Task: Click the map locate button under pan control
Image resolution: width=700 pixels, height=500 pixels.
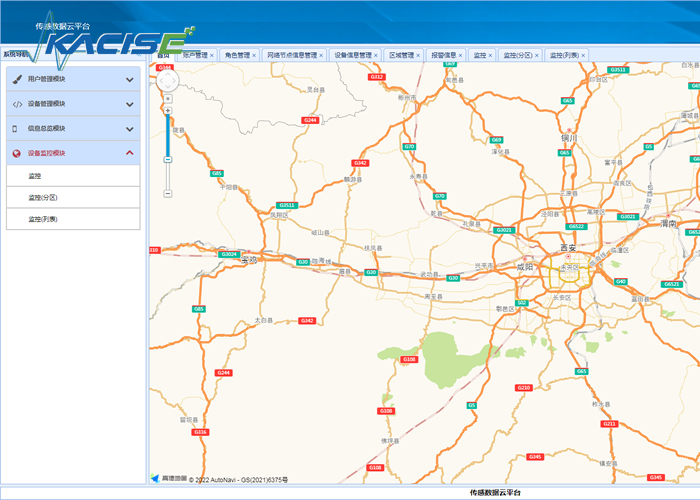Action: click(x=168, y=99)
